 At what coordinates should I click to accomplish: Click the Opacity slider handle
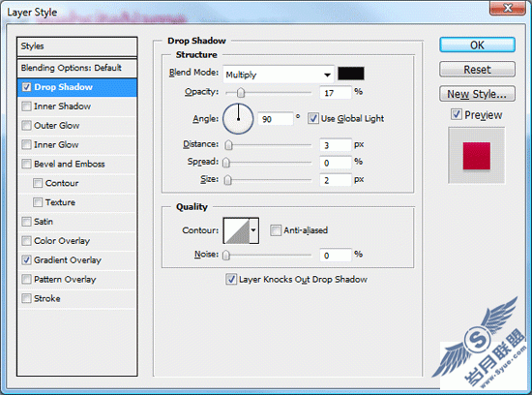click(x=241, y=92)
